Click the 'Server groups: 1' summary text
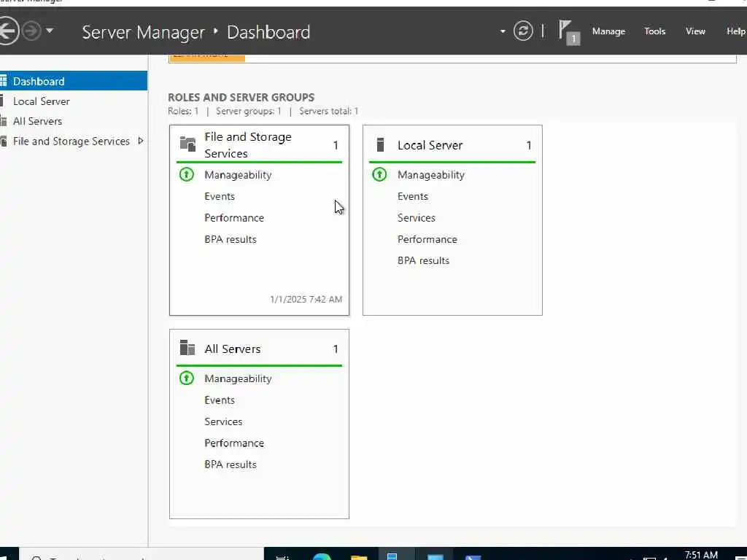Viewport: 747px width, 560px height. tap(248, 111)
